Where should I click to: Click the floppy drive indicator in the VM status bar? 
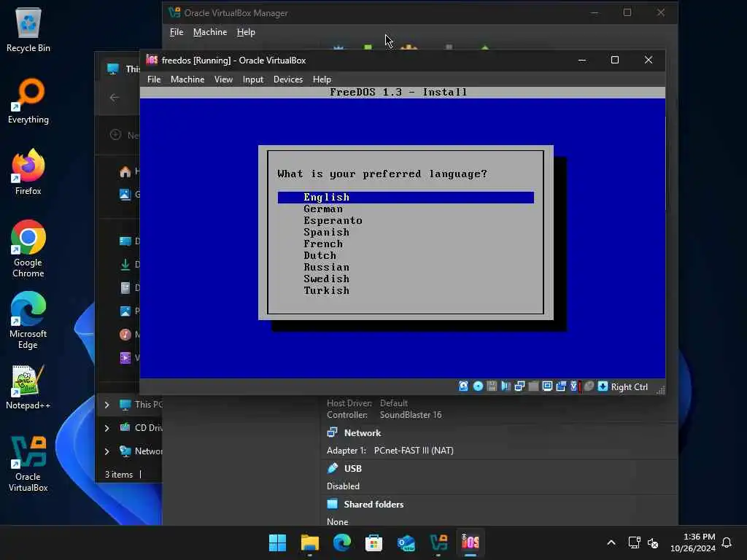[492, 386]
